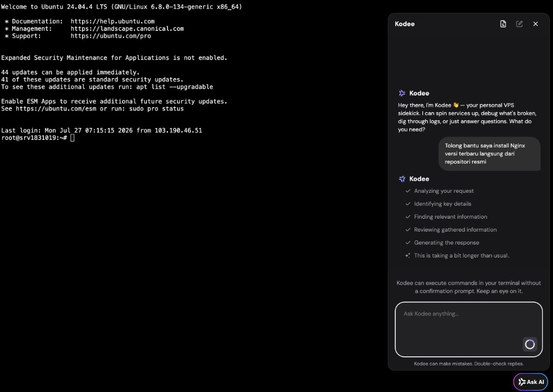Click the 'Finding relevant information' step text
553x392 pixels.
click(450, 217)
